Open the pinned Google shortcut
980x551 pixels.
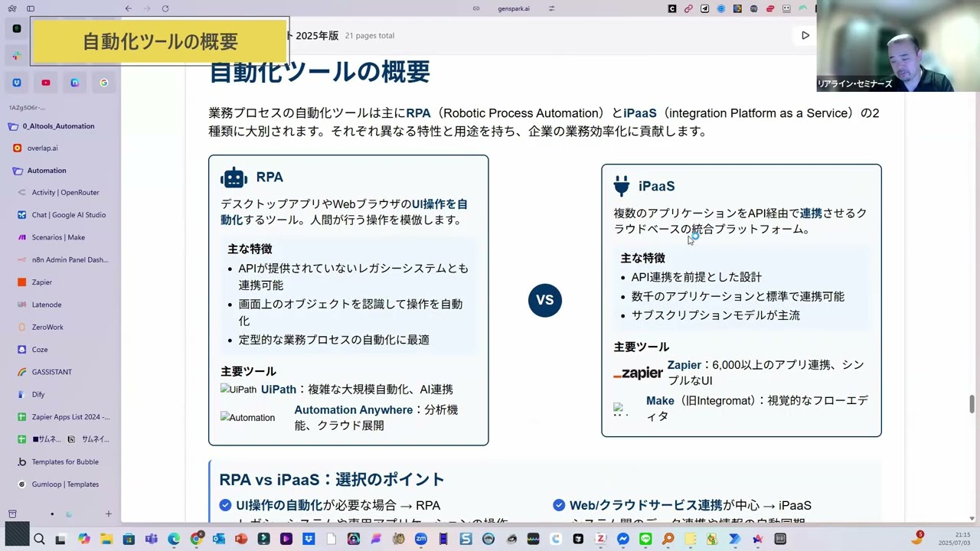(103, 83)
